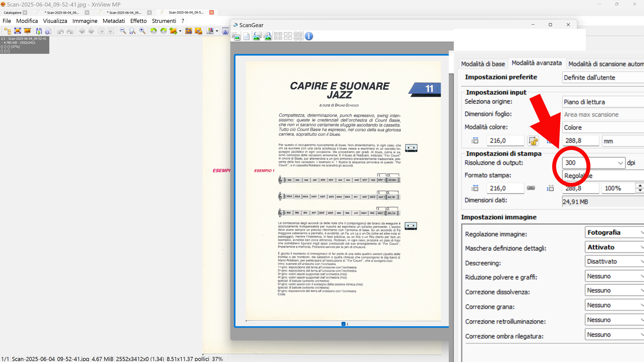Click the zoom out magnifier icon
The image size is (644, 362).
coord(123,31)
